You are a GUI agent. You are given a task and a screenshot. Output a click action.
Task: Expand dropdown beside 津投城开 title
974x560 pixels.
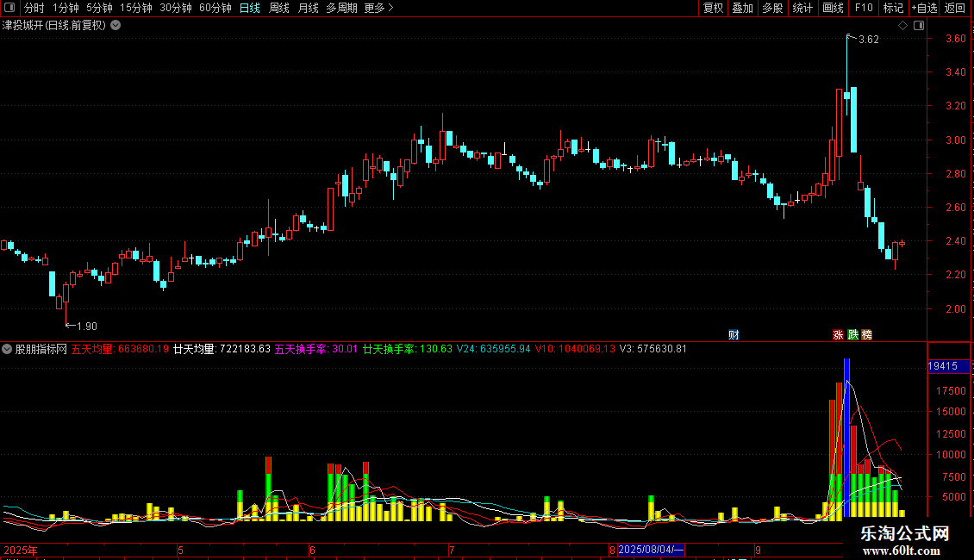[x=116, y=26]
